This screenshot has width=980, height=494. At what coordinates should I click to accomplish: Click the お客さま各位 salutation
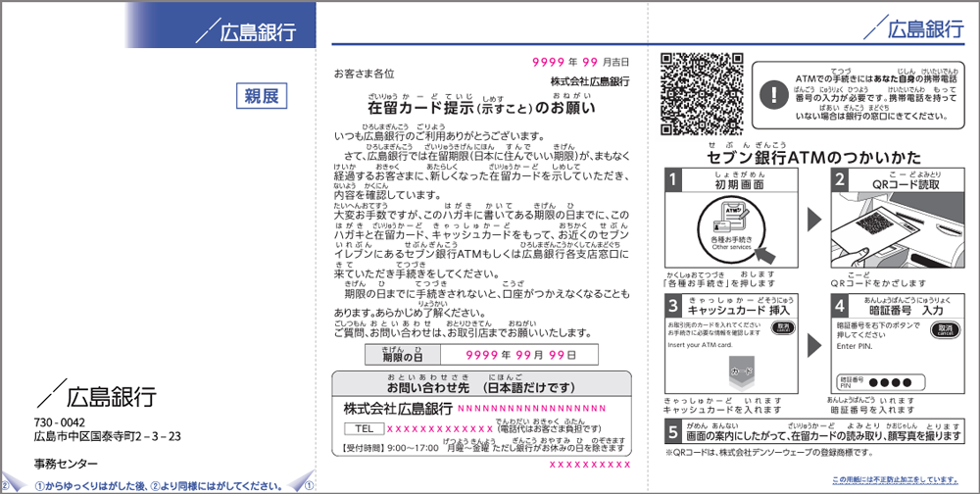[365, 74]
